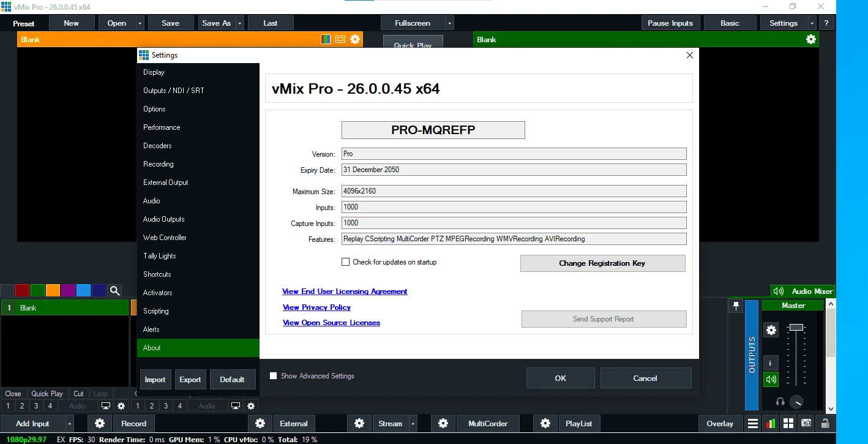868x444 pixels.
Task: Open View Privacy Policy link
Action: point(316,307)
